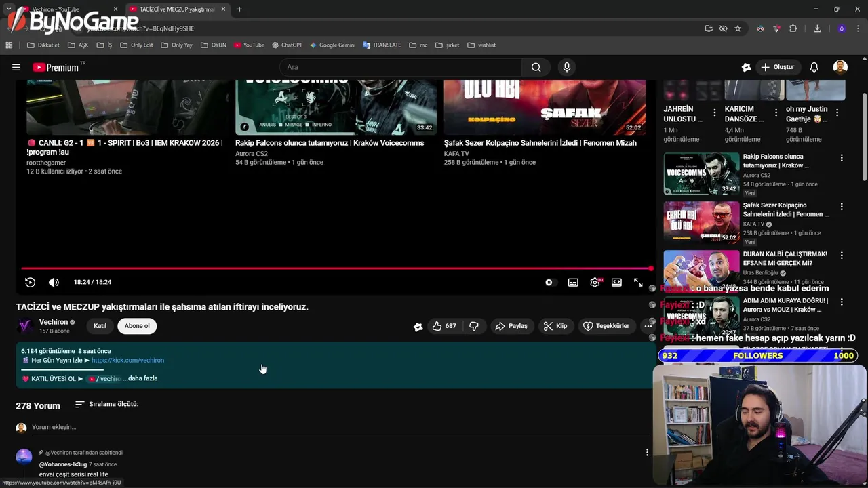This screenshot has height=488, width=868.
Task: Open options for sidebar Şafak Sezer video
Action: (842, 206)
